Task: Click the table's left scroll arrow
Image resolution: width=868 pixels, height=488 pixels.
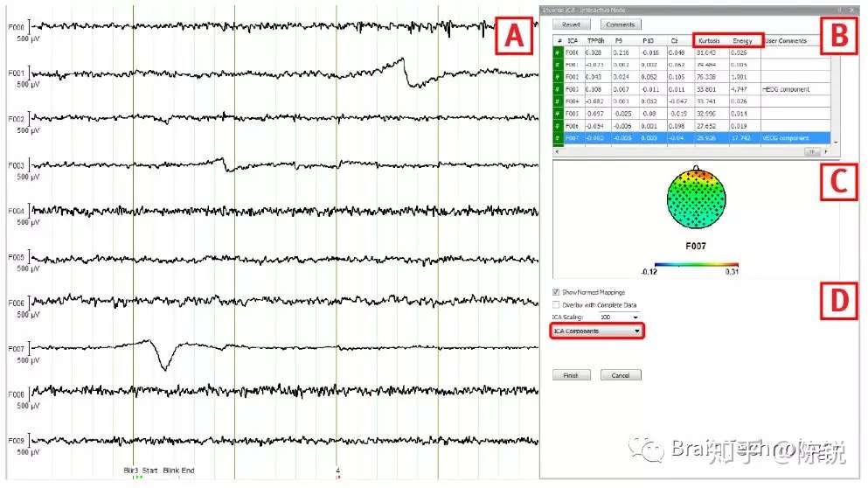Action: (x=556, y=151)
